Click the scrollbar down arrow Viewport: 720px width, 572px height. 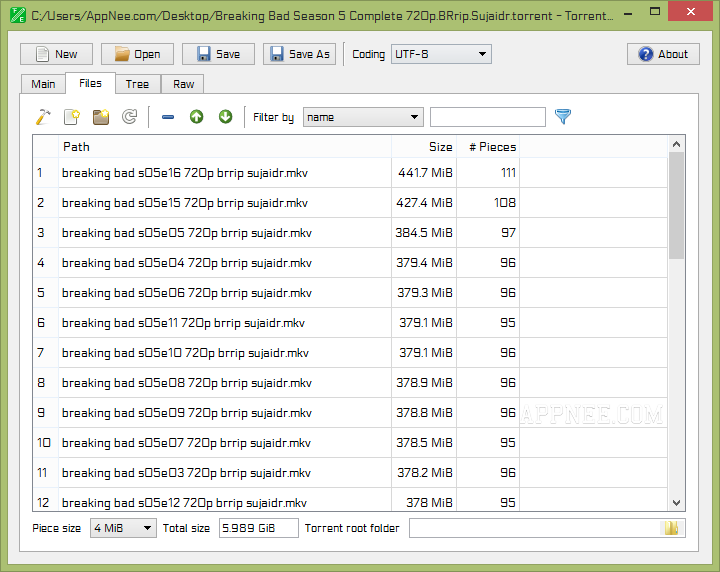click(x=676, y=503)
